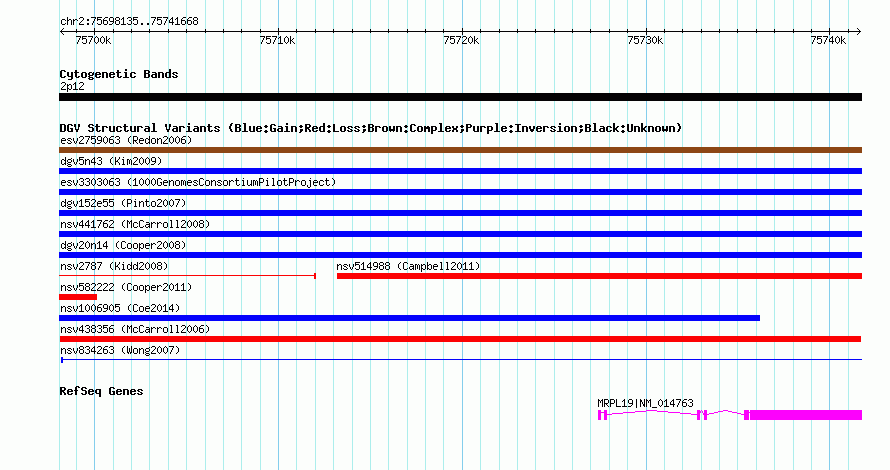Select the blue nsv1006905 Coe2014 gain bar

409,318
